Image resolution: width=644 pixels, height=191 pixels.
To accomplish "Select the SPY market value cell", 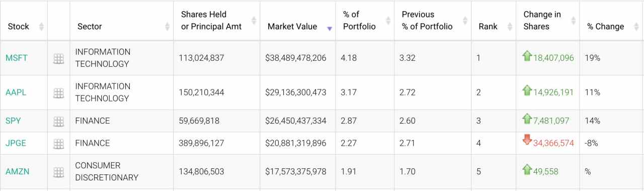I will (296, 121).
